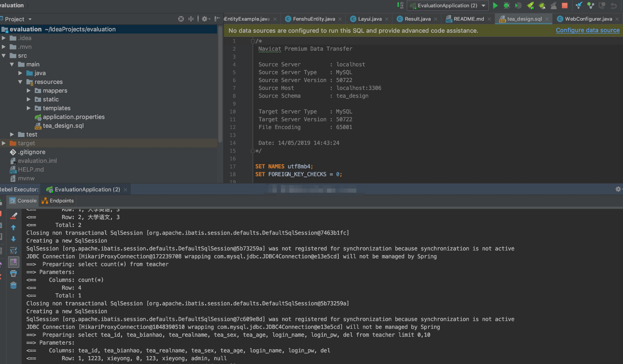Screen dimensions: 623x364
Task: Switch to the README.md tab
Action: (x=468, y=19)
